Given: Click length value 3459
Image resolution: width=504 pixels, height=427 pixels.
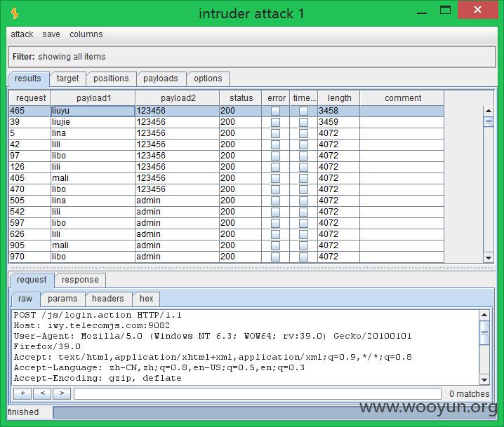Looking at the screenshot, I should [329, 122].
